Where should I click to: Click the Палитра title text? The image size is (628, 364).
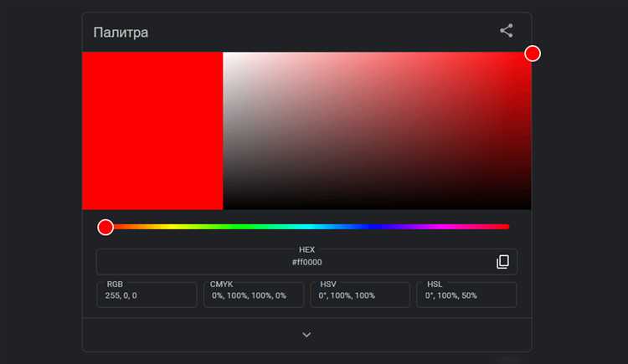point(121,33)
